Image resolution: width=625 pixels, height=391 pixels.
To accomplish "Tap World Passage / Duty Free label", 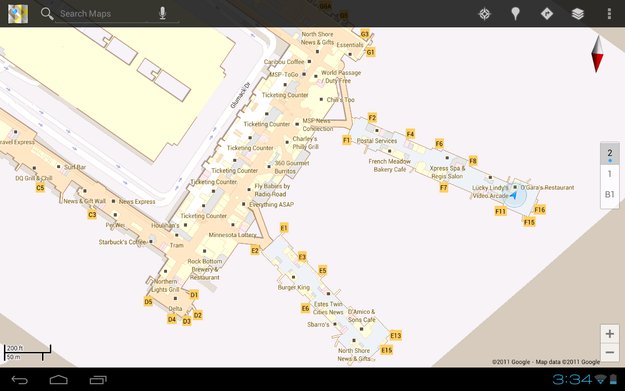I will coord(341,77).
